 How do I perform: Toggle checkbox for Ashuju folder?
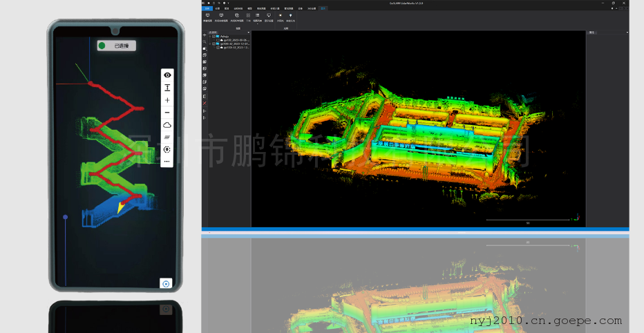click(x=215, y=36)
